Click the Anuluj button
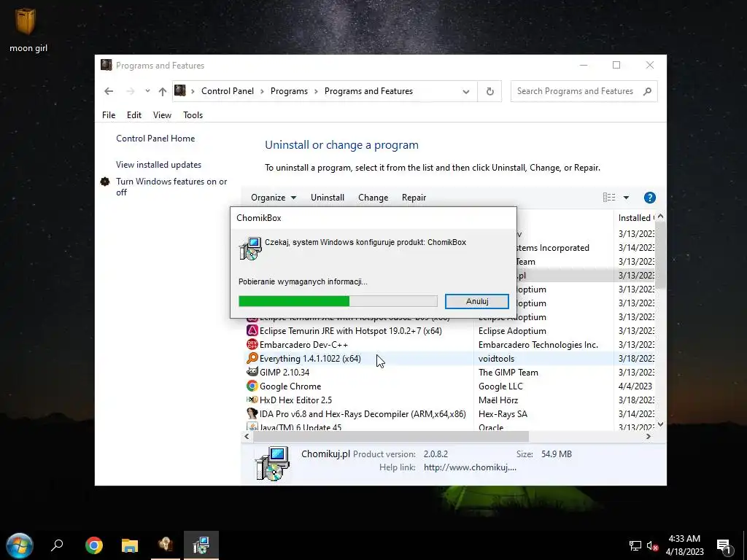Viewport: 747px width, 560px height. tap(477, 301)
